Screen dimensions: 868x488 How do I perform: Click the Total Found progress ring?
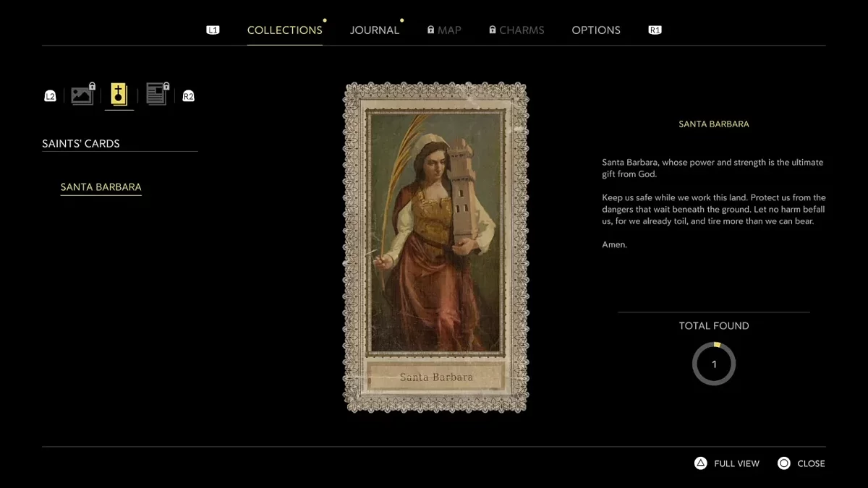point(714,364)
